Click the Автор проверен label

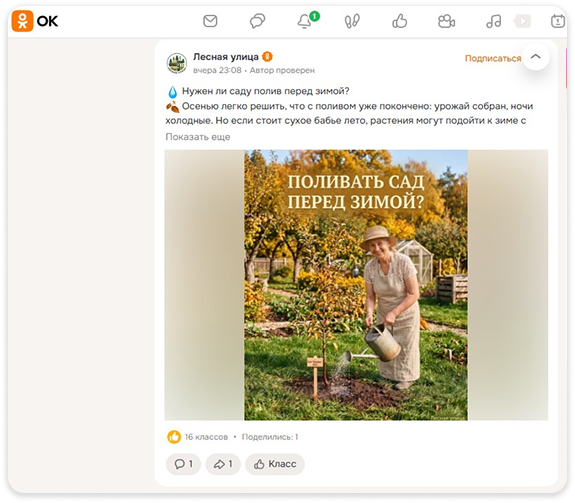(282, 70)
